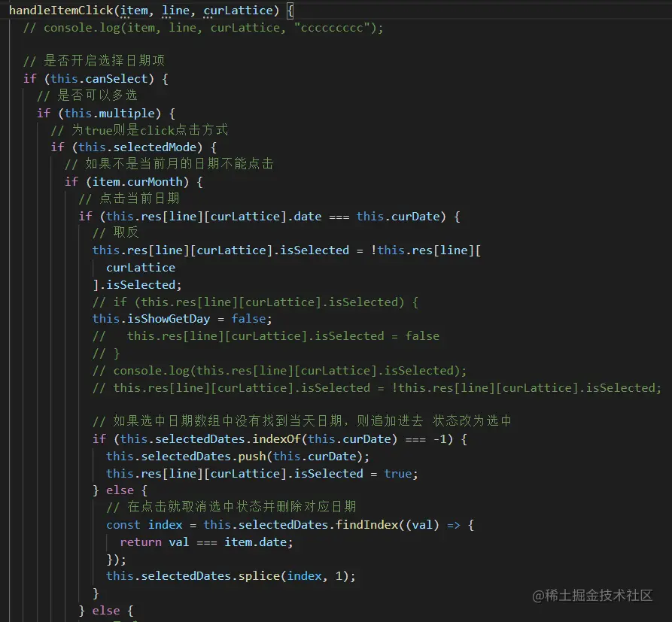Screen dimensions: 672x622
Task: Select the item parameter in handleItemClick signature
Action: coord(134,11)
